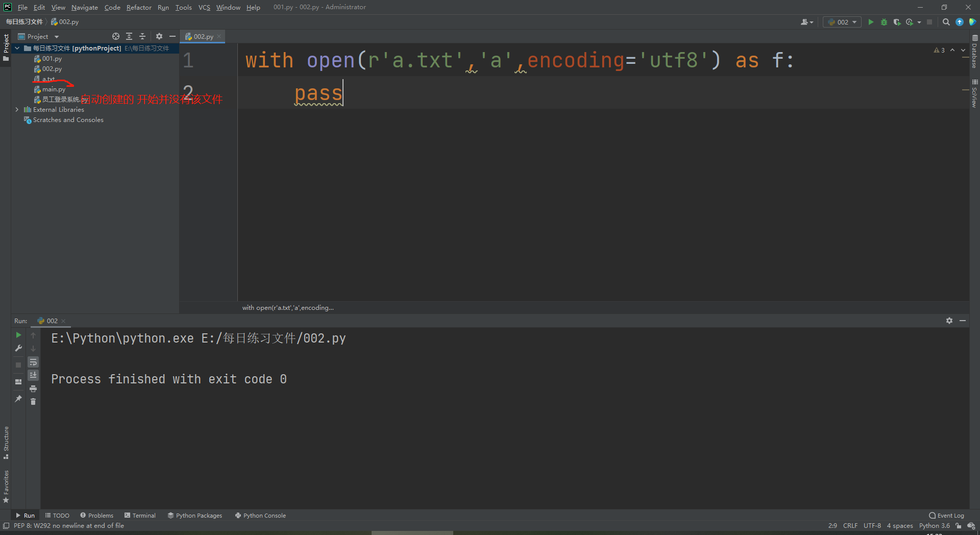Move down the stack trace in Run panel
The width and height of the screenshot is (980, 535).
[33, 349]
